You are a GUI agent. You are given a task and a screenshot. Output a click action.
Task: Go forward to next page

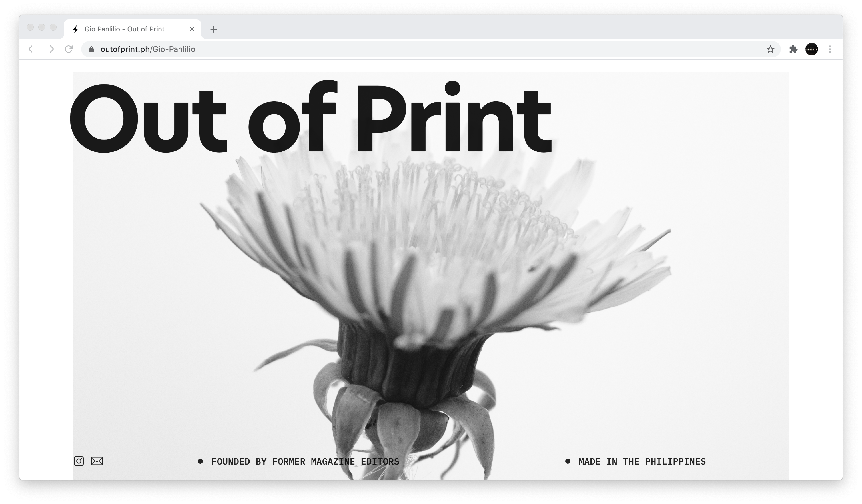pos(50,49)
